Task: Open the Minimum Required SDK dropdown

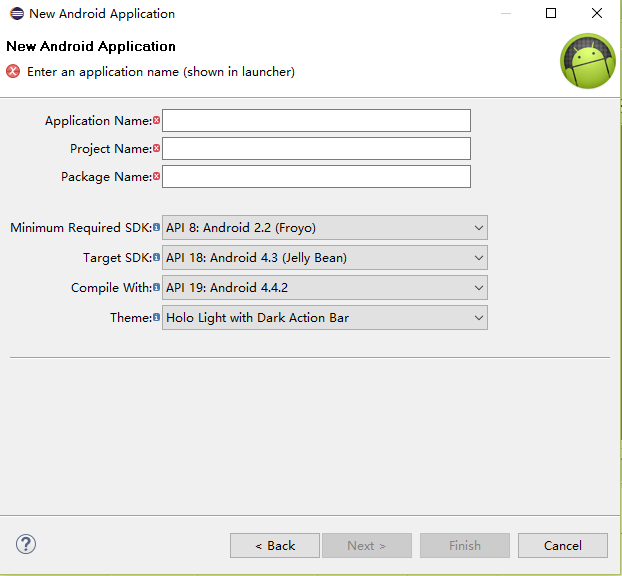Action: pos(324,228)
